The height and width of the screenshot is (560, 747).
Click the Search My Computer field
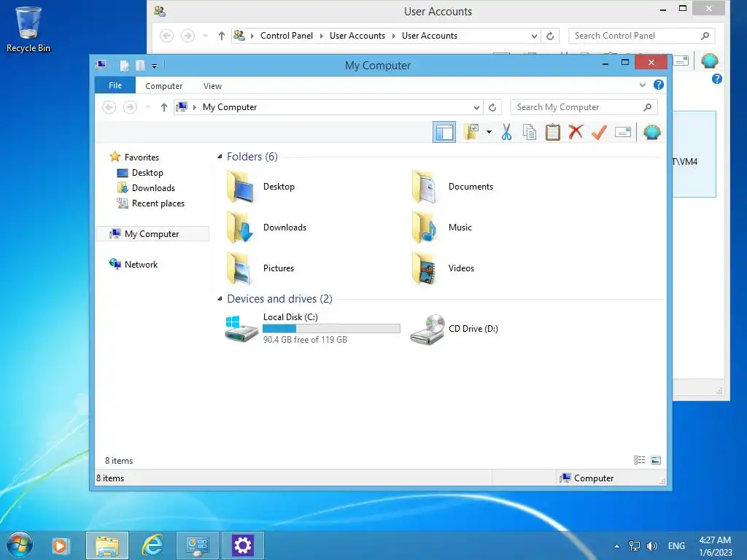point(584,107)
